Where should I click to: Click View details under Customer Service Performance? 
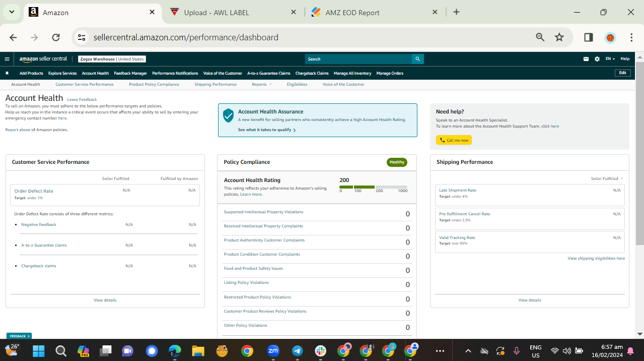(x=105, y=300)
